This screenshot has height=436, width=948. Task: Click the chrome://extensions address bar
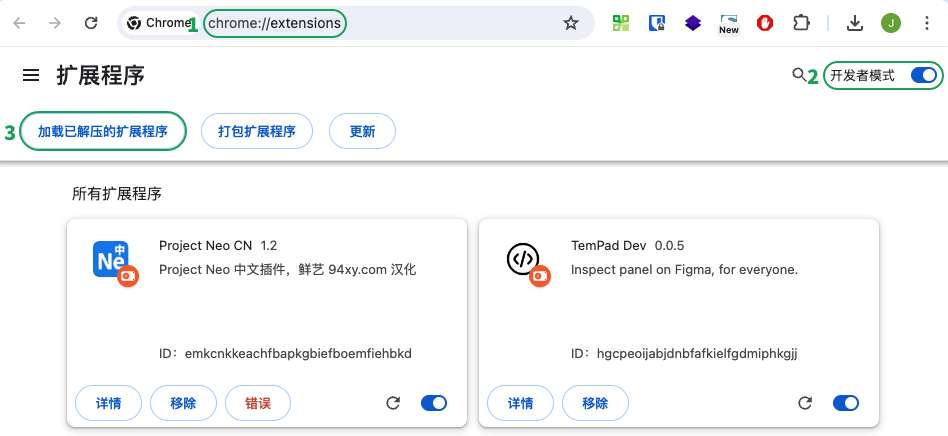(357, 23)
